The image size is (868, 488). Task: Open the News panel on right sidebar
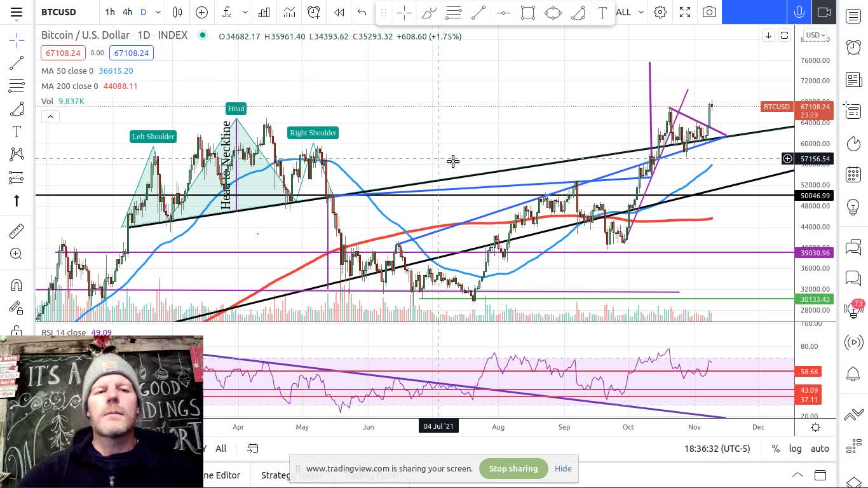click(x=853, y=79)
